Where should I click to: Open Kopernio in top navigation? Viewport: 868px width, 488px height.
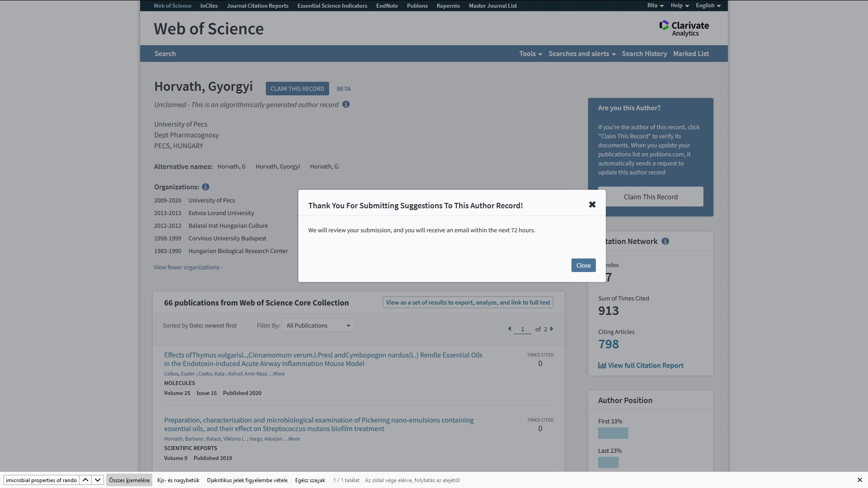coord(448,5)
